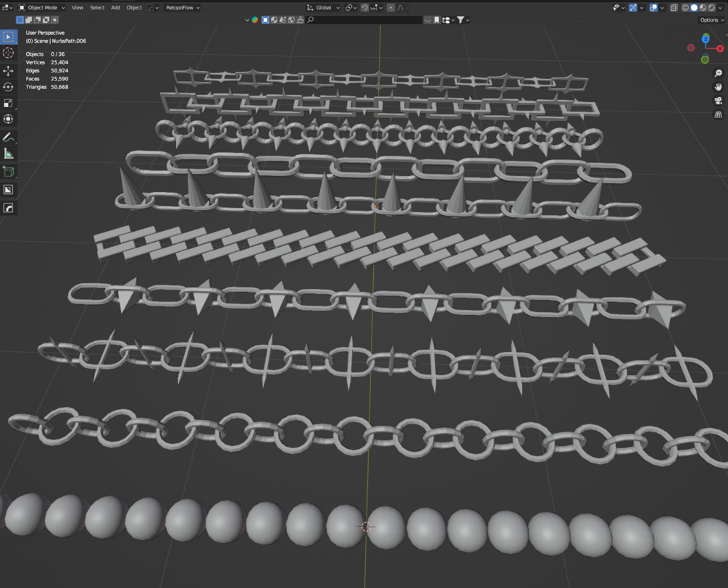Open the Add menu
Screen dimensions: 728x588
[x=116, y=7]
